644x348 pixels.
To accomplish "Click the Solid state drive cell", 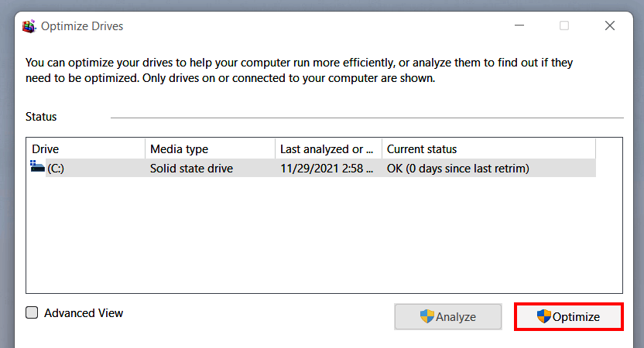I will point(191,168).
